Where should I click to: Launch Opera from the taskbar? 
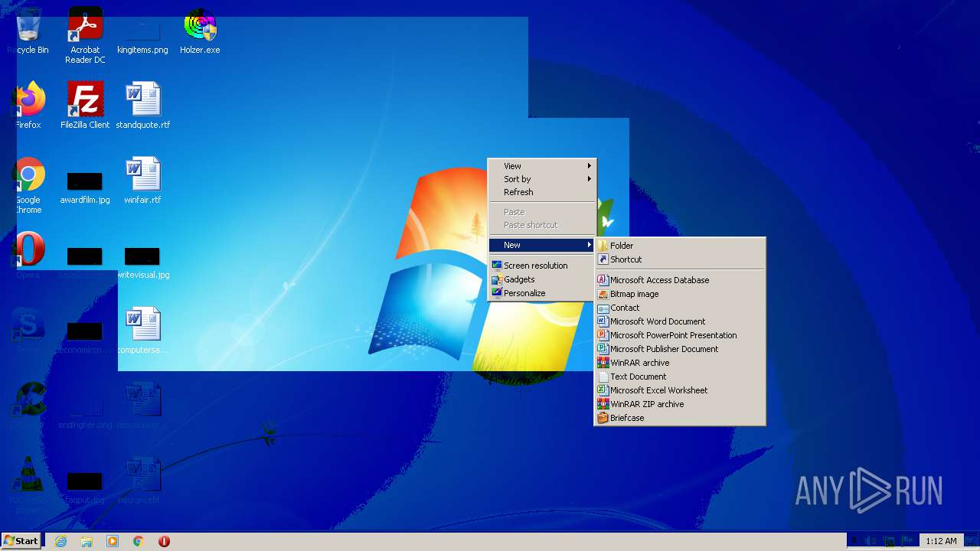[164, 541]
